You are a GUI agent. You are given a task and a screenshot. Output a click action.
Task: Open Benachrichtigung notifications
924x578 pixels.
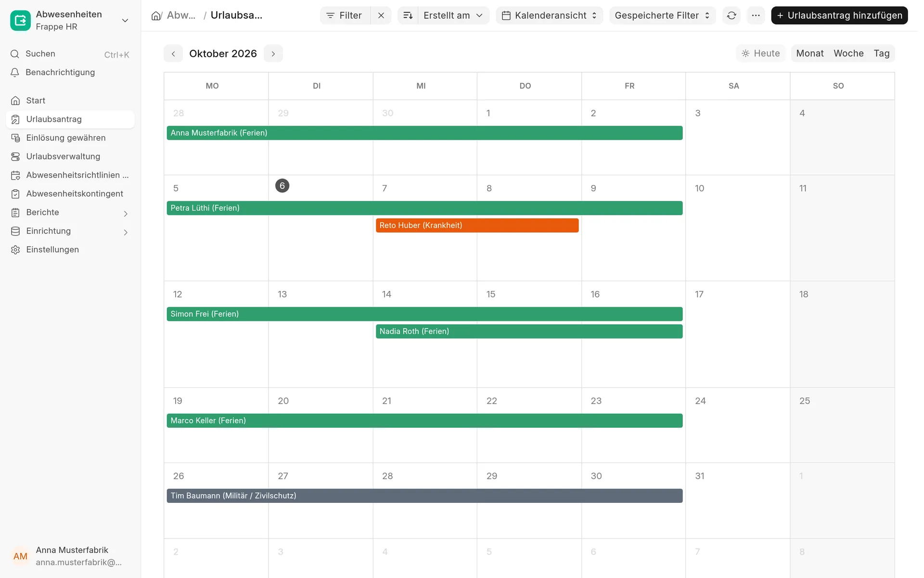70,72
